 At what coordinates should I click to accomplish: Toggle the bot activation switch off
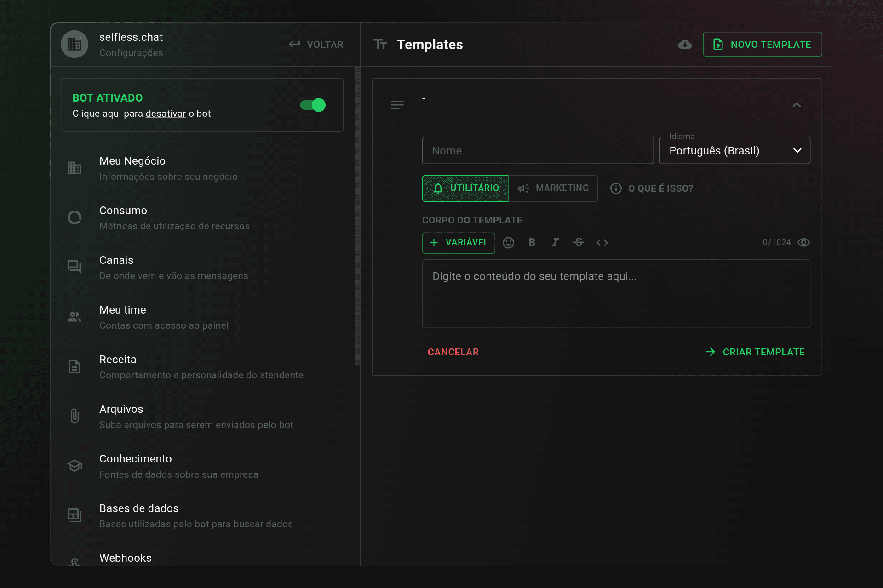313,105
